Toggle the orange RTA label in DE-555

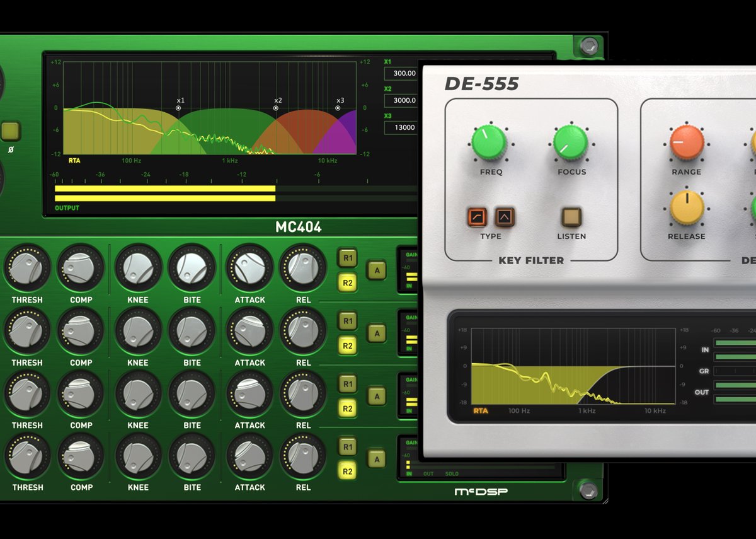(x=481, y=411)
